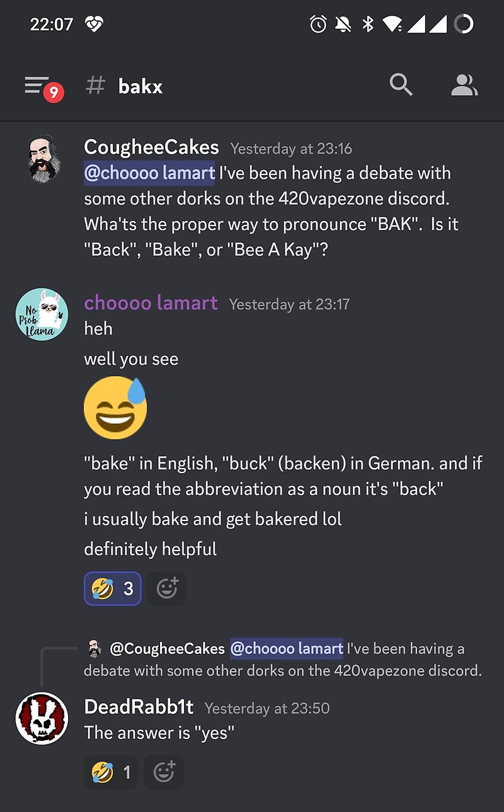Tap the alarm clock status icon
504x812 pixels.
[x=318, y=25]
